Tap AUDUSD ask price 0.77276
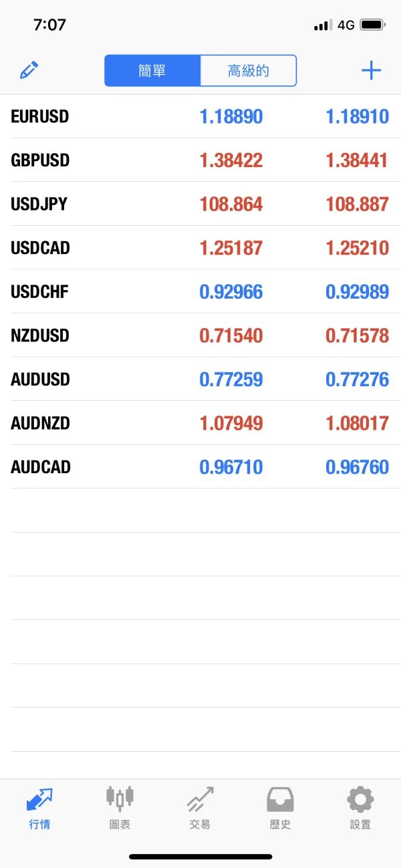The width and height of the screenshot is (401, 868). 357,380
